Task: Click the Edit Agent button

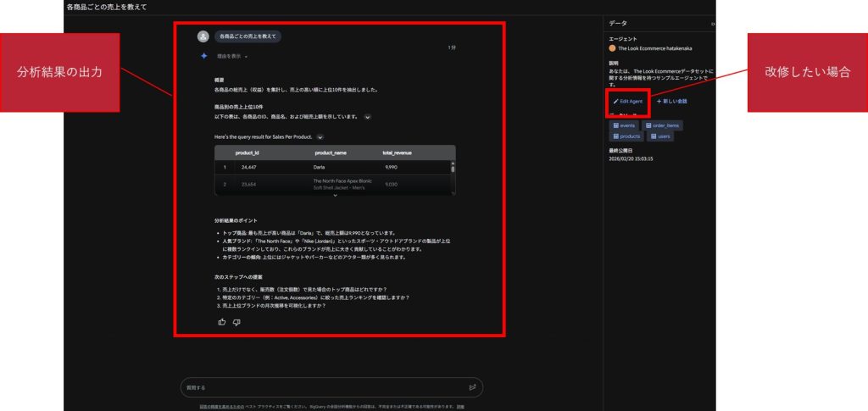Action: click(628, 102)
